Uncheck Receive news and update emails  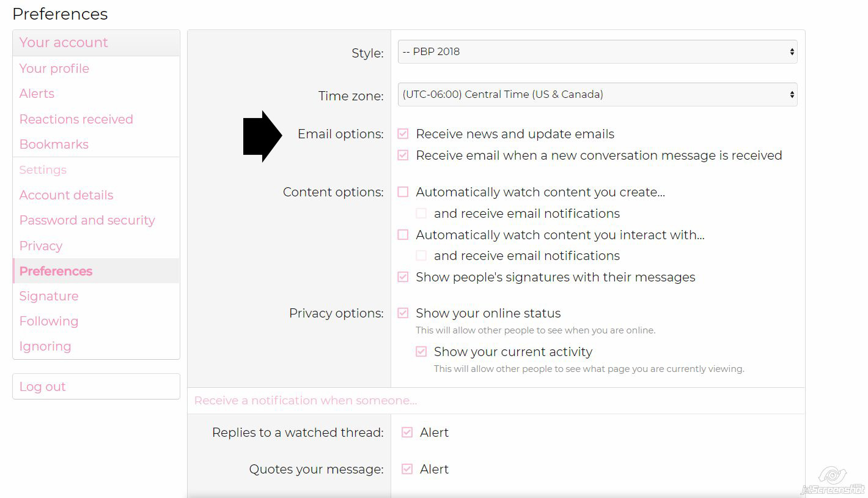point(403,134)
